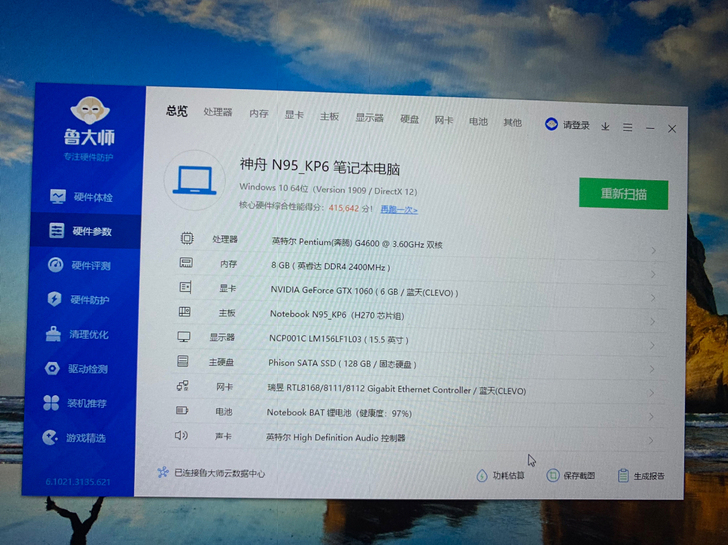Screen dimensions: 728x545
Task: Click the High Definition Audio text
Action: click(x=335, y=437)
